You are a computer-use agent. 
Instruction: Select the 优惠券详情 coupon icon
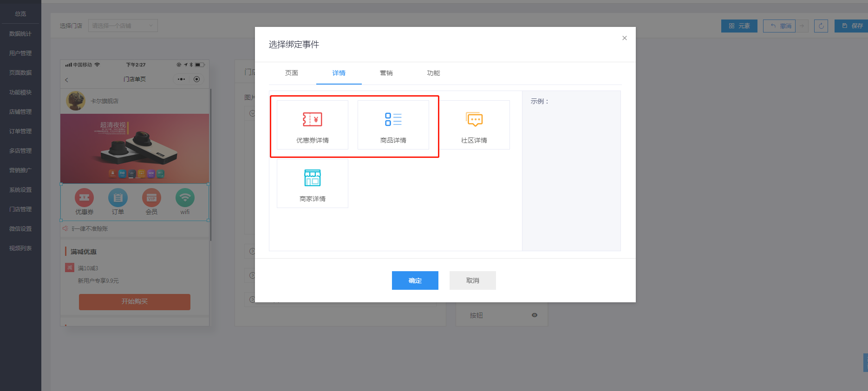(312, 120)
